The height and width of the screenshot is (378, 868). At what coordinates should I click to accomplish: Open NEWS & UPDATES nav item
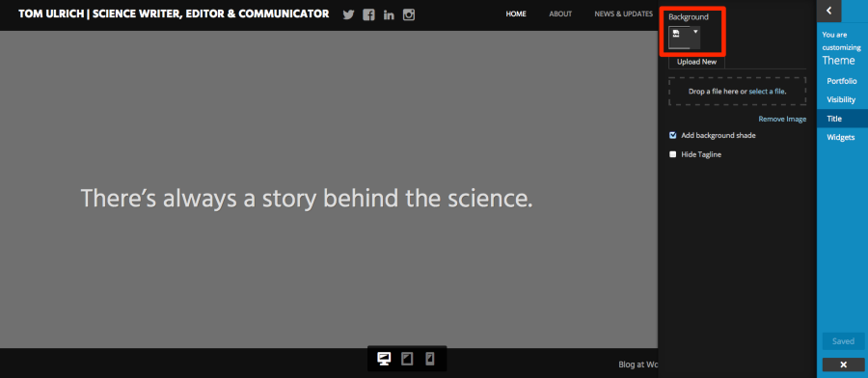[x=623, y=13]
